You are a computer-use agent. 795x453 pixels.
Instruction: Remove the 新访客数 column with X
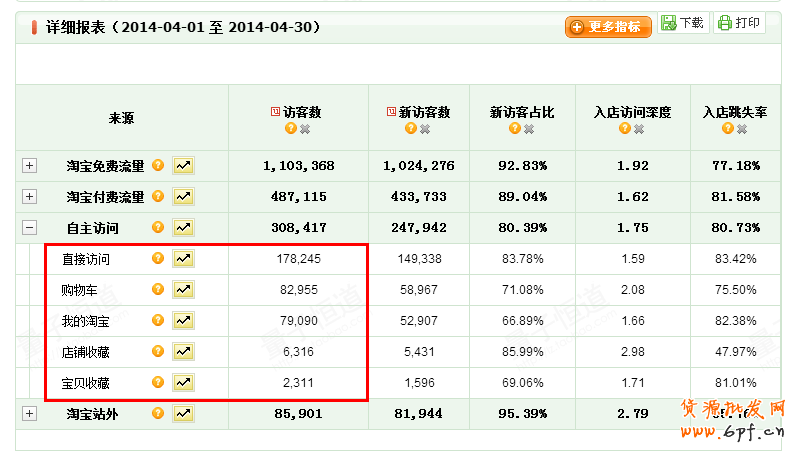pos(425,128)
